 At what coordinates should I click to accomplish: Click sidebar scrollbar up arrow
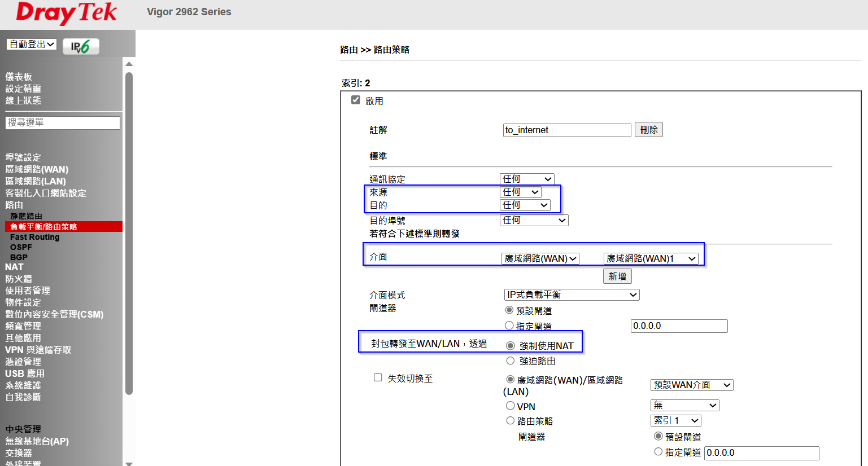click(129, 64)
